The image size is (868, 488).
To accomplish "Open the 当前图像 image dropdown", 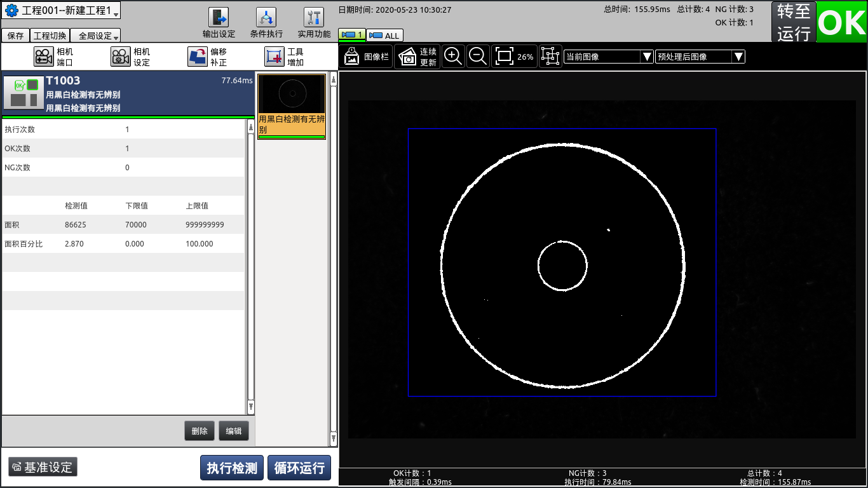I will tap(609, 57).
